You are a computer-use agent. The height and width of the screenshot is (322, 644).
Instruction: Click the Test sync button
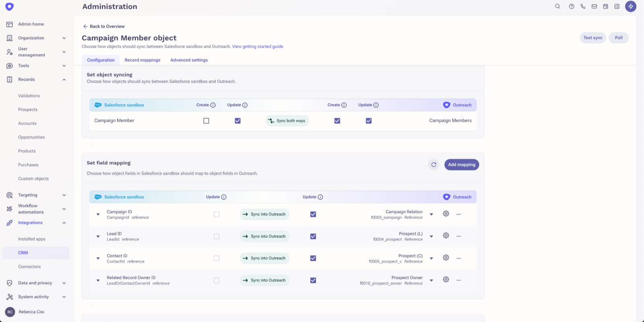coord(593,38)
